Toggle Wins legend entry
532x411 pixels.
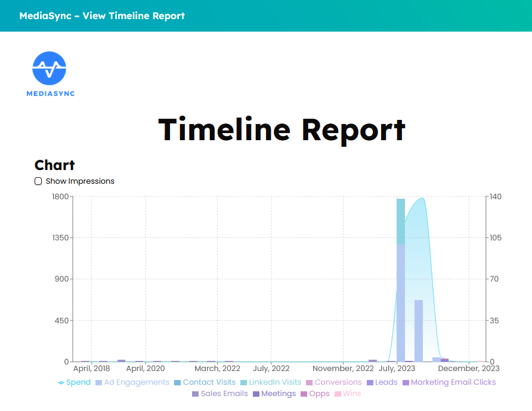click(348, 394)
